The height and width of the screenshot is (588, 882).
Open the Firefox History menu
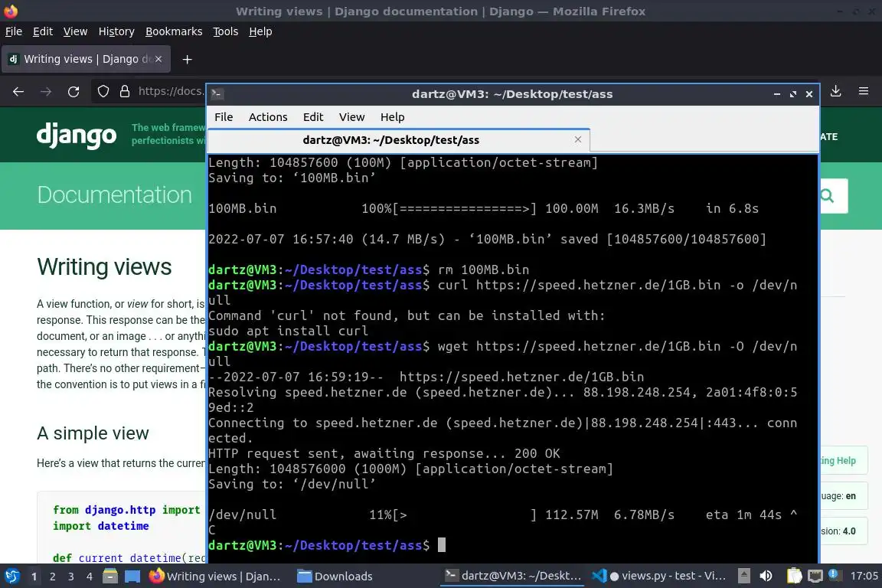pos(116,31)
